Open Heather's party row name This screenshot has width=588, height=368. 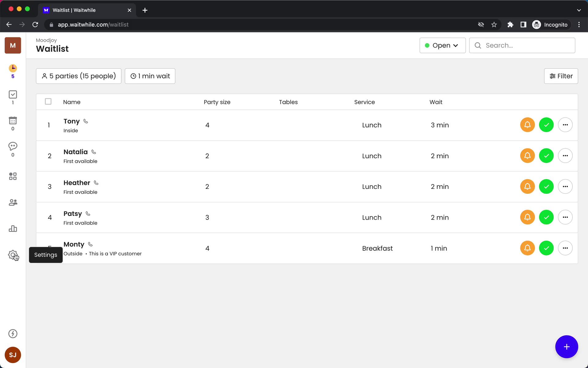click(77, 183)
